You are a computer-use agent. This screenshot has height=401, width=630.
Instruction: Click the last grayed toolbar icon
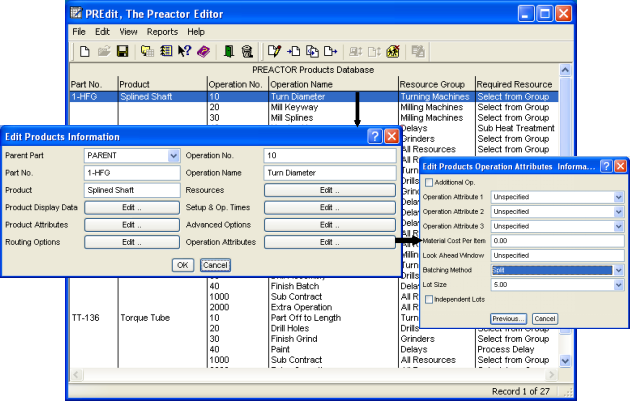pyautogui.click(x=418, y=51)
